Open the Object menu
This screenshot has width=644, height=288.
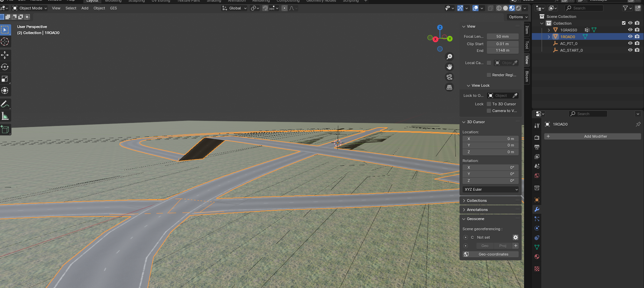(x=99, y=8)
